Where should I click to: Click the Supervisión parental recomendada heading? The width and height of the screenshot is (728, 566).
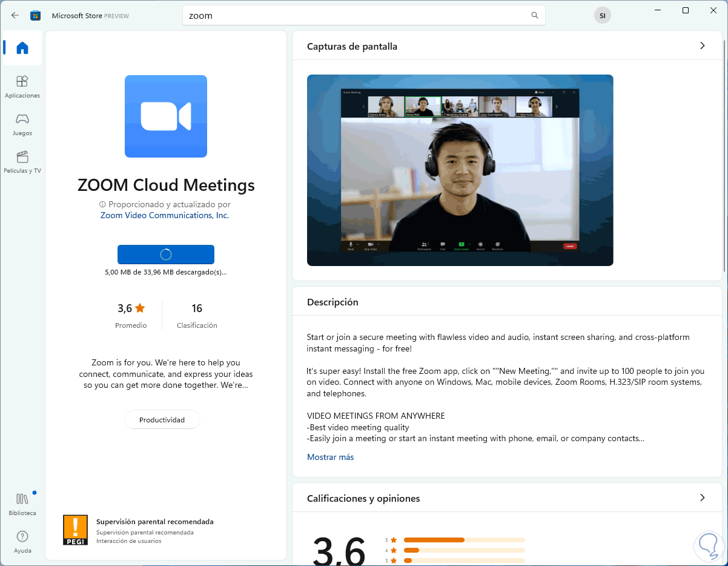click(155, 521)
